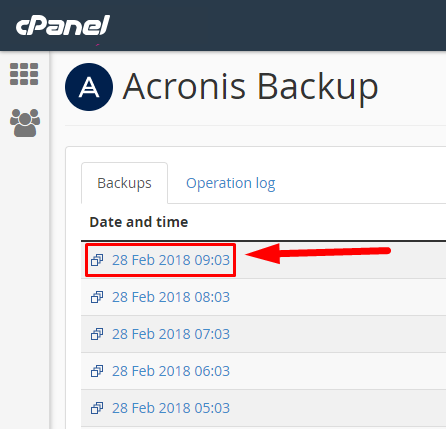The image size is (446, 429).
Task: Click the Acronis round logo icon
Action: pos(89,87)
